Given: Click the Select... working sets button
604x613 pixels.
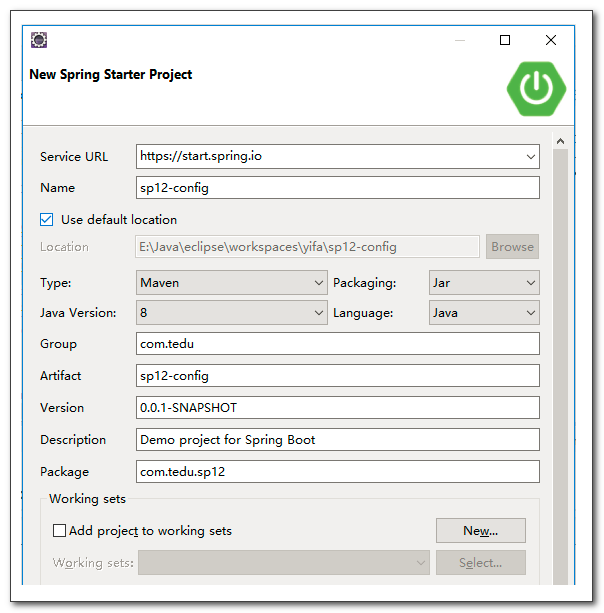Looking at the screenshot, I should [x=480, y=563].
